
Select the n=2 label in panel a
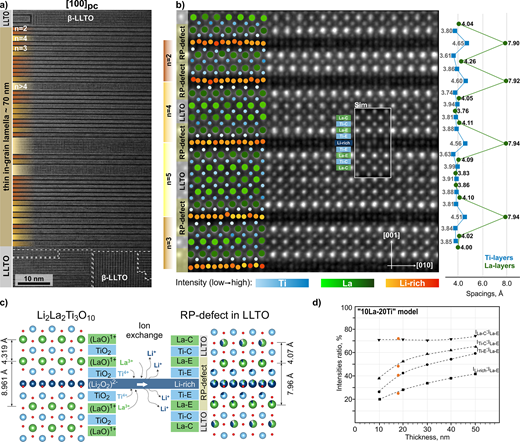(20, 29)
